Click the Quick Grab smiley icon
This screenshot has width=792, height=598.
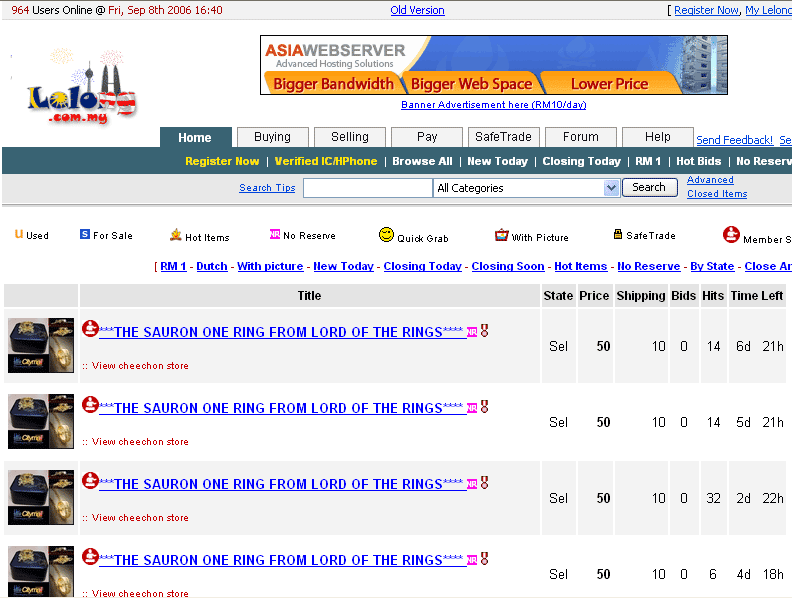pos(386,234)
